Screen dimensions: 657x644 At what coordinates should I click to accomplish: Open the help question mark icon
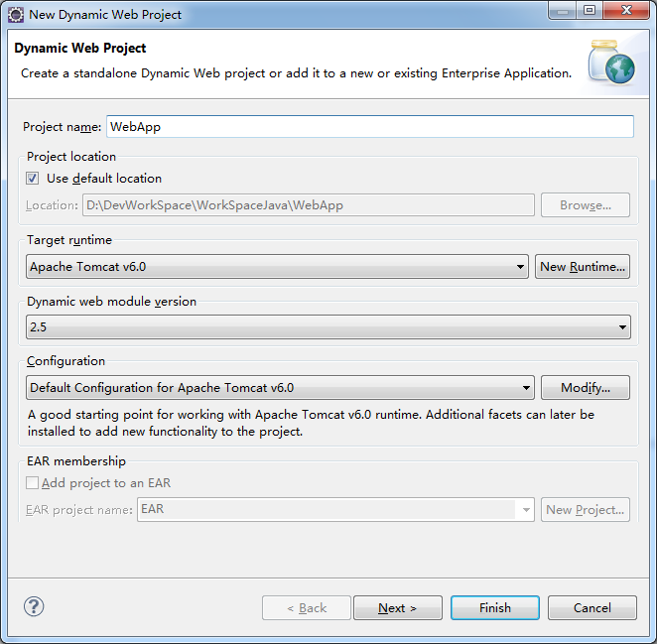[x=34, y=606]
